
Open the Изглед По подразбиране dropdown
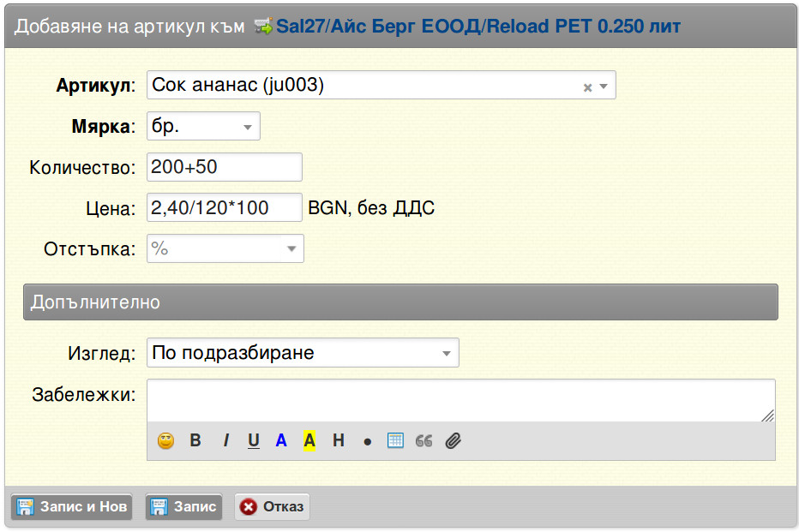(x=303, y=353)
